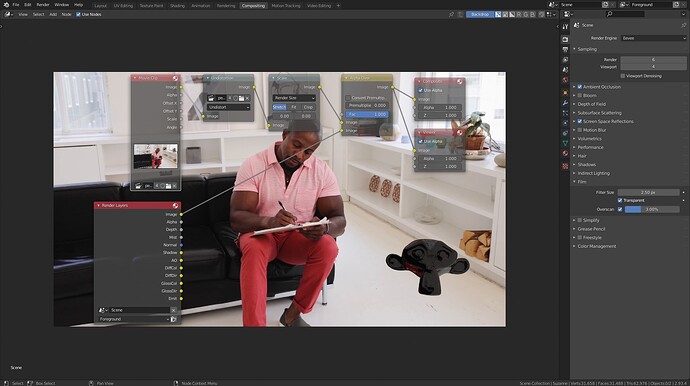Adjust the Fac slider in Alpha Over node
The width and height of the screenshot is (690, 386).
(x=367, y=114)
